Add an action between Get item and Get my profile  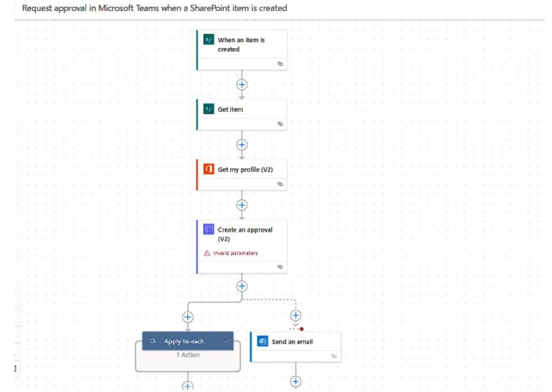coord(242,145)
